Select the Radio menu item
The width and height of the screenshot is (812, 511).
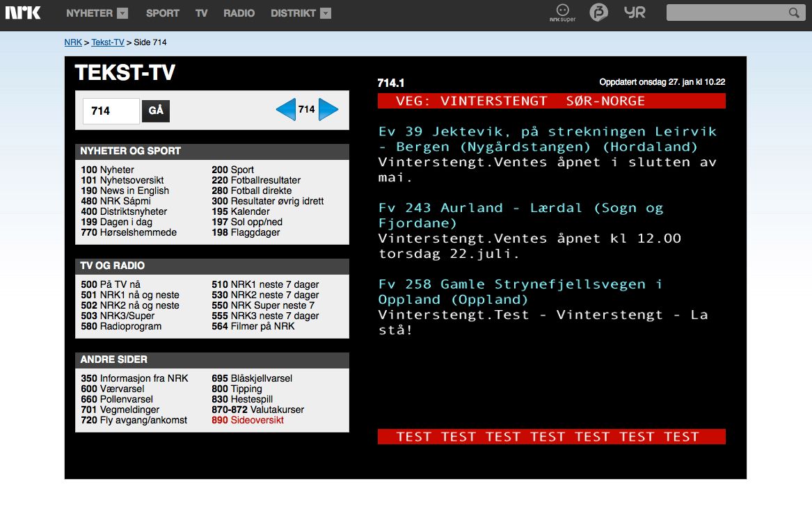239,13
